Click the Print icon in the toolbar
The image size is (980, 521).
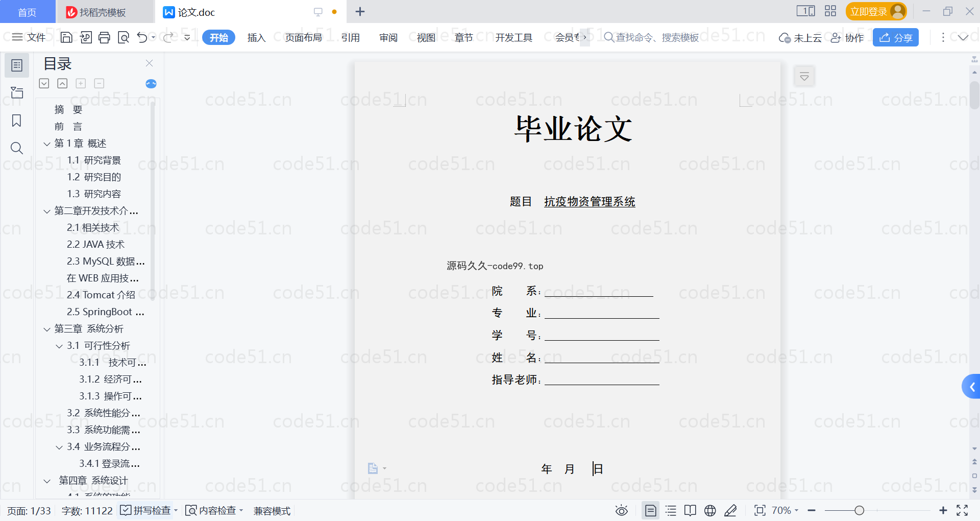click(x=104, y=37)
